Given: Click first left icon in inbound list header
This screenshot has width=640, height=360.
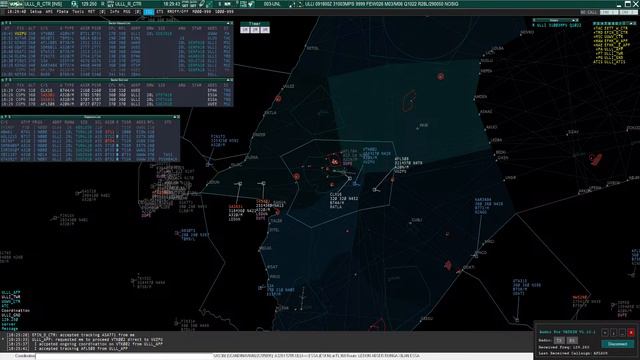Looking at the screenshot, I should pyautogui.click(x=2, y=23).
